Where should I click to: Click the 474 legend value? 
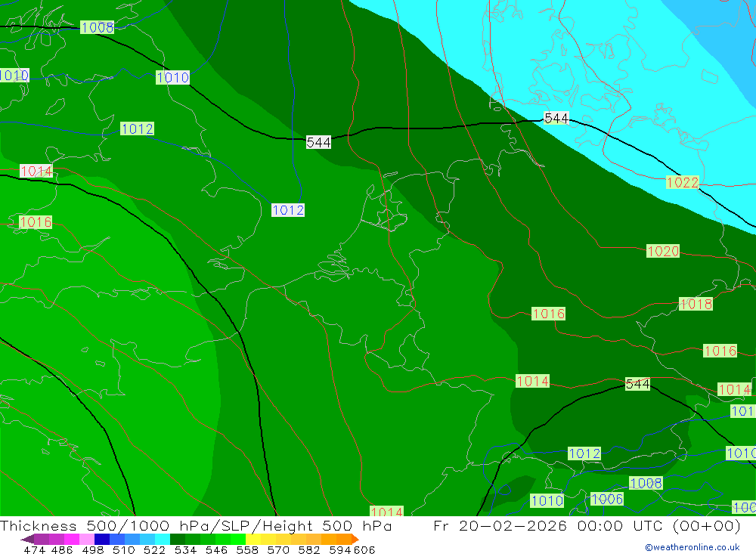[x=34, y=550]
